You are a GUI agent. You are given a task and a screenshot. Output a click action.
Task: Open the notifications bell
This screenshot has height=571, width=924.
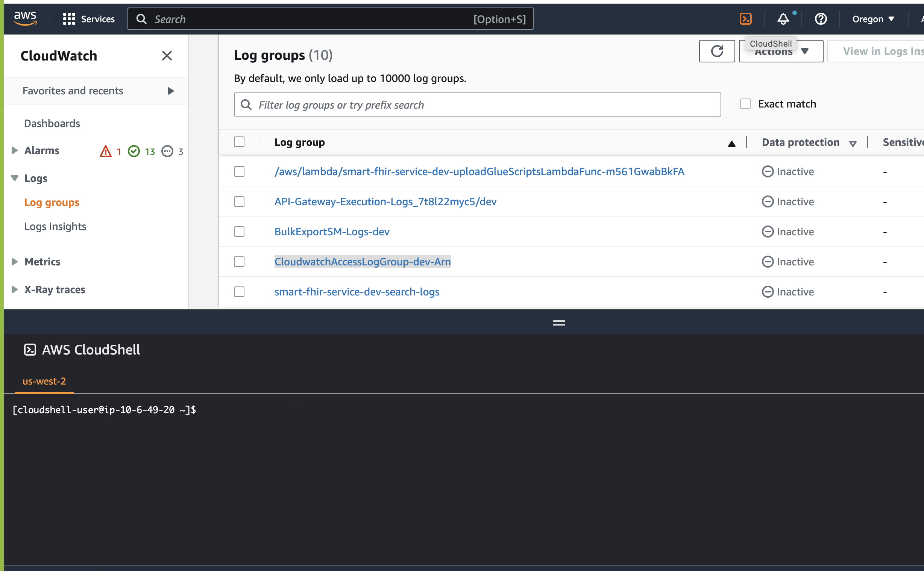pos(783,19)
